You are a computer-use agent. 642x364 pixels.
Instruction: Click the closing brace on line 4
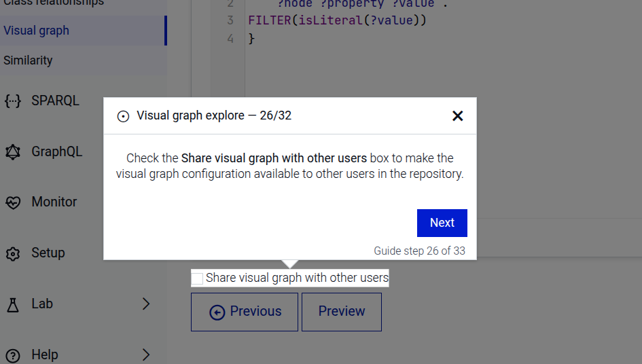point(251,39)
